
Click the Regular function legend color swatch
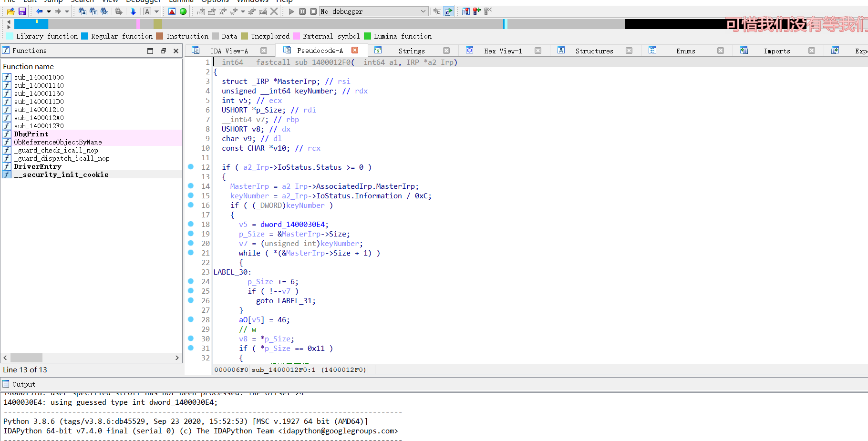pos(84,36)
